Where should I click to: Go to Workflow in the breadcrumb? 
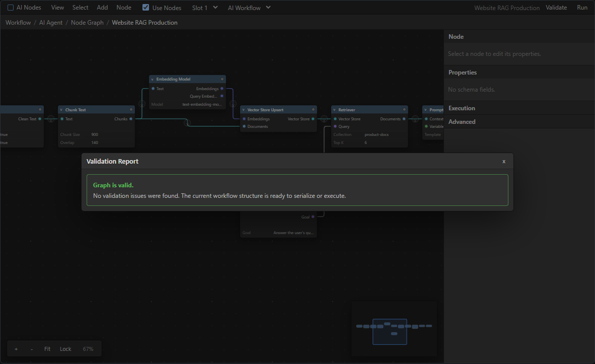point(18,23)
